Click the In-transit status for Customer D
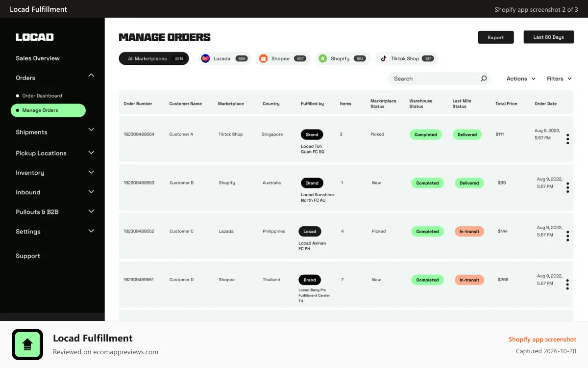 [469, 280]
